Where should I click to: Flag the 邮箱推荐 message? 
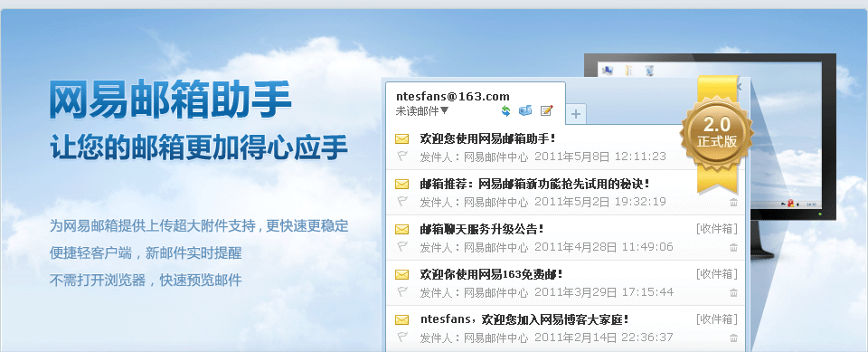click(401, 202)
